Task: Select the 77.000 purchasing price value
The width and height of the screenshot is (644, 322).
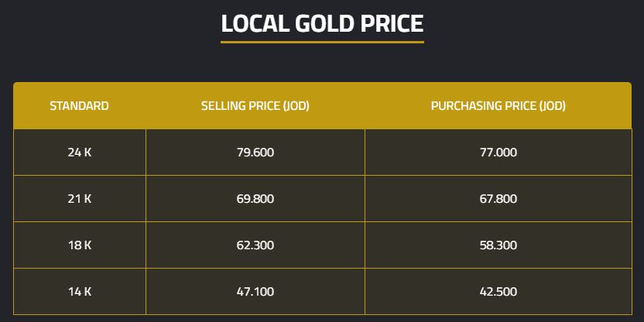Action: 498,152
